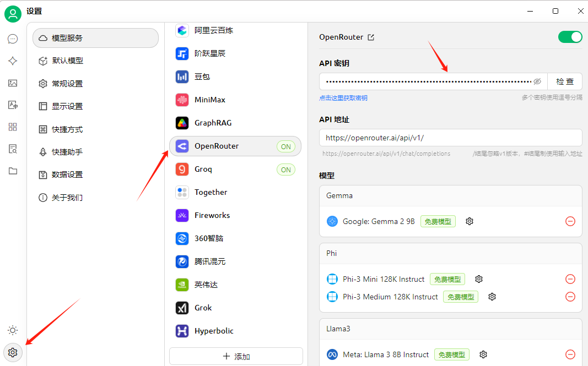The width and height of the screenshot is (588, 366).
Task: Select the Together provider
Action: pos(235,192)
